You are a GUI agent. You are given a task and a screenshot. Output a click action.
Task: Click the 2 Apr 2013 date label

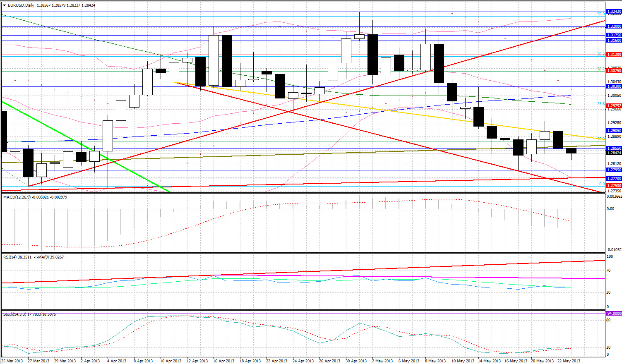point(90,361)
